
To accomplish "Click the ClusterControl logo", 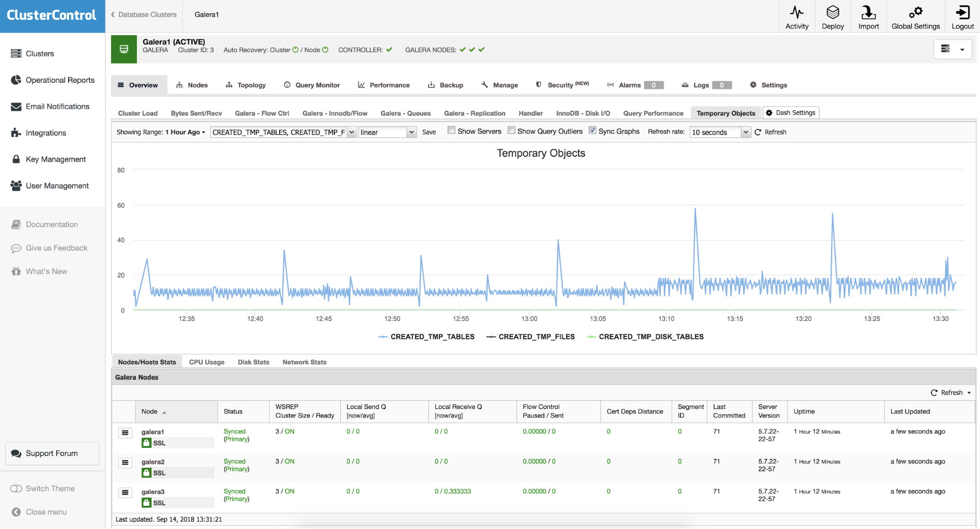I will (52, 15).
